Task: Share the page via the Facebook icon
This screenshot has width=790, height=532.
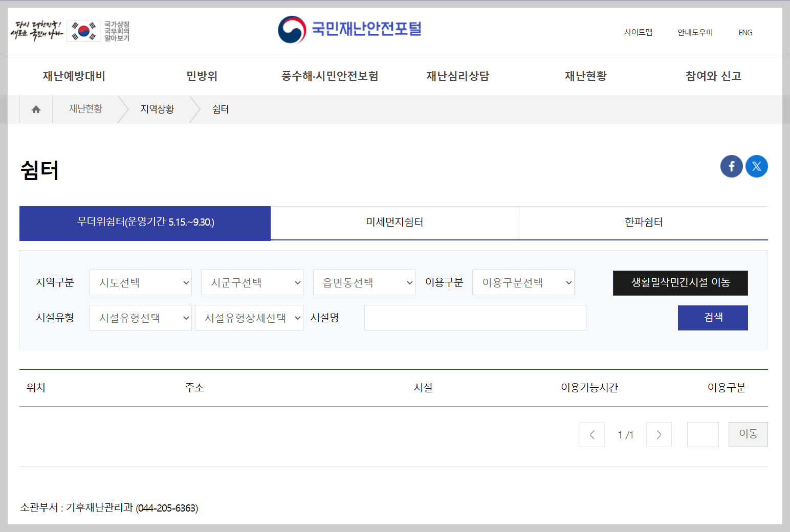Action: point(731,166)
